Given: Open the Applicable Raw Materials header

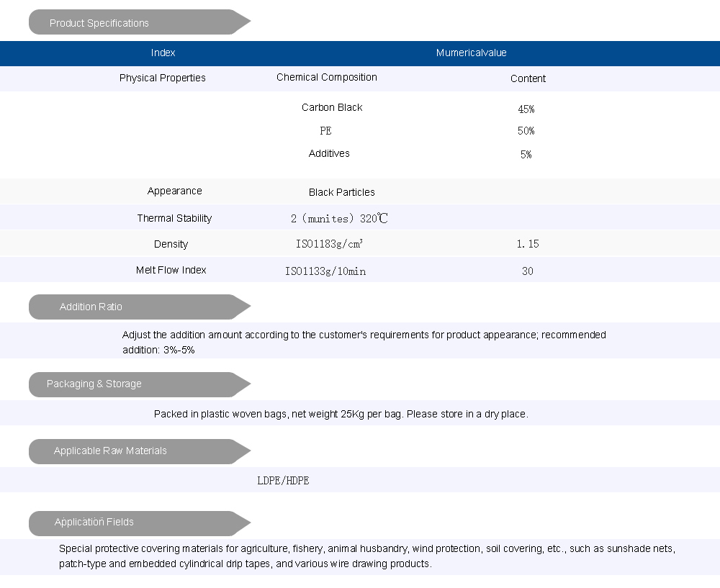Looking at the screenshot, I should (x=110, y=451).
